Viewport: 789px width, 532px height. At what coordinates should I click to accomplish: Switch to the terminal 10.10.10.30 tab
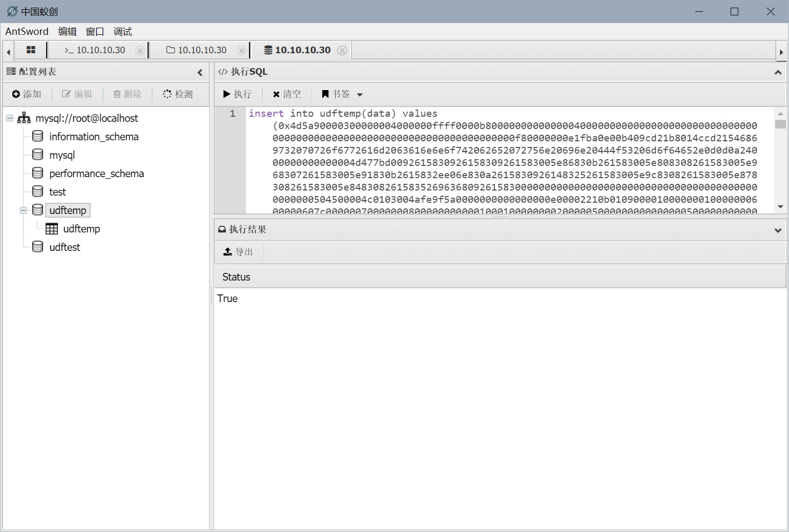pos(96,50)
